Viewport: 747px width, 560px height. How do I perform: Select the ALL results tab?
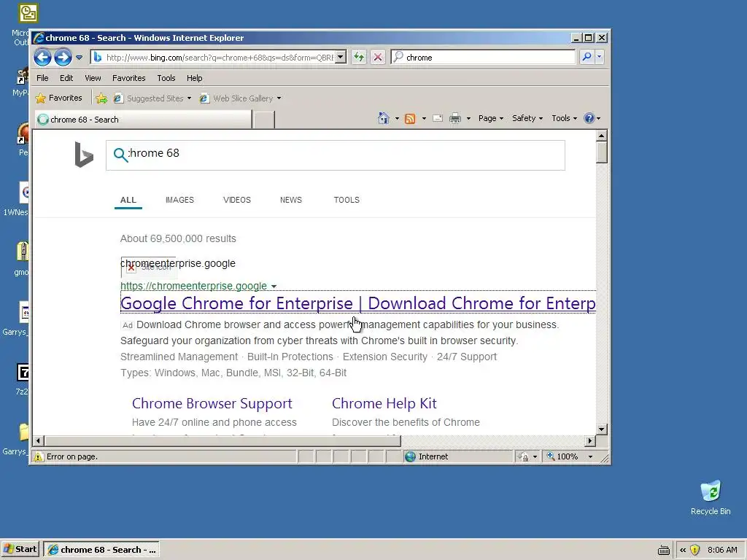tap(128, 200)
